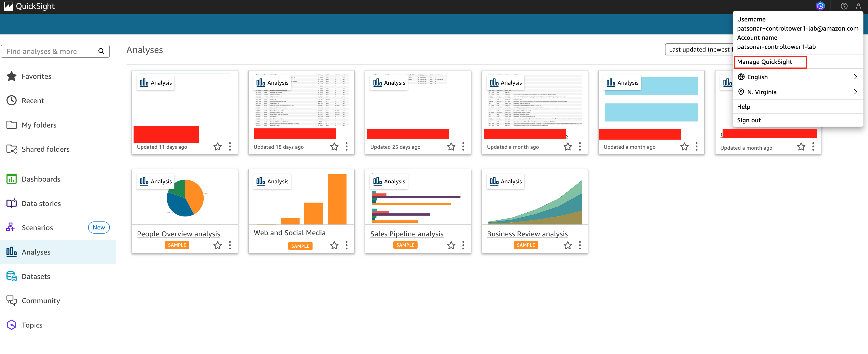Open Topics in the sidebar
The height and width of the screenshot is (354, 868).
[x=32, y=325]
